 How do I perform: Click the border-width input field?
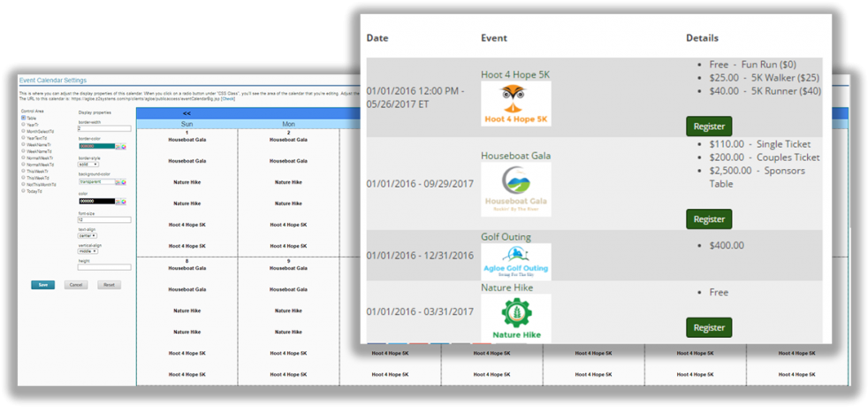pyautogui.click(x=104, y=128)
